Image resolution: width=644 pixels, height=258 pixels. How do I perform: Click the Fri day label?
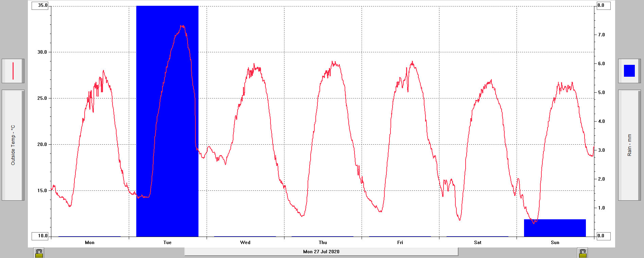pos(400,242)
